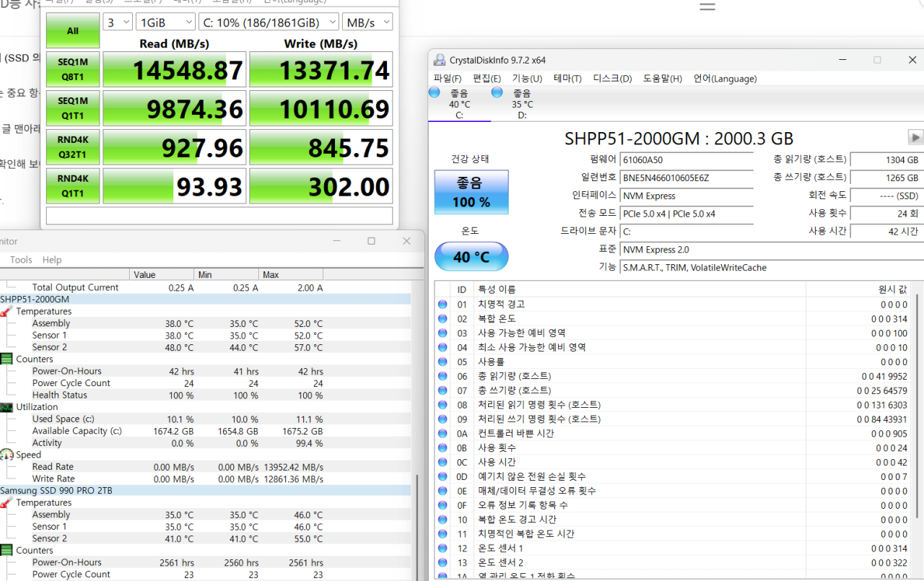Screen dimensions: 924x581
Task: Click the Value column header
Action: (x=162, y=274)
